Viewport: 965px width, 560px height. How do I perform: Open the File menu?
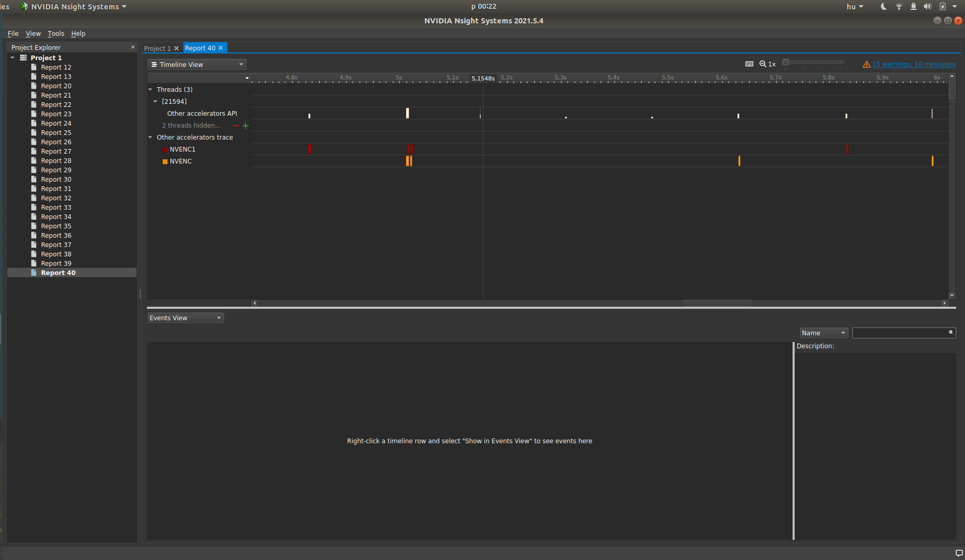[13, 33]
